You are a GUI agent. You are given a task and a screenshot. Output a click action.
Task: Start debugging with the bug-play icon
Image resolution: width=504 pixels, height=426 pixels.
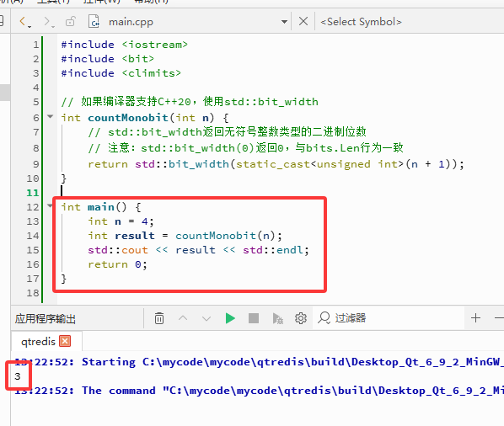tap(277, 318)
